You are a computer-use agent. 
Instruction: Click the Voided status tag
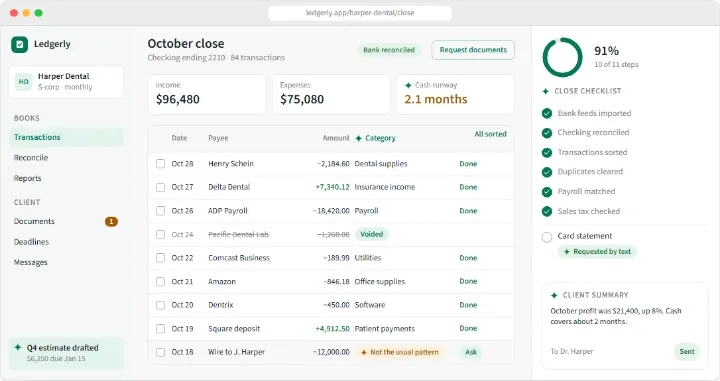click(x=371, y=234)
